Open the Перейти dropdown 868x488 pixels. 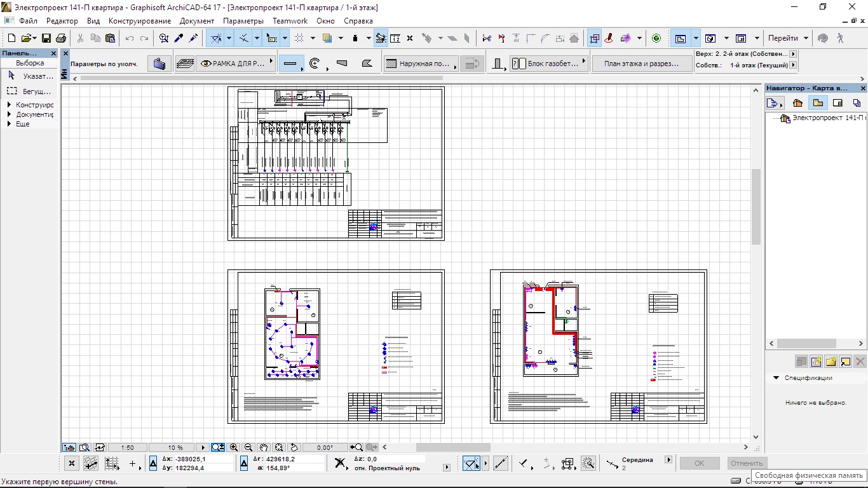pos(787,38)
